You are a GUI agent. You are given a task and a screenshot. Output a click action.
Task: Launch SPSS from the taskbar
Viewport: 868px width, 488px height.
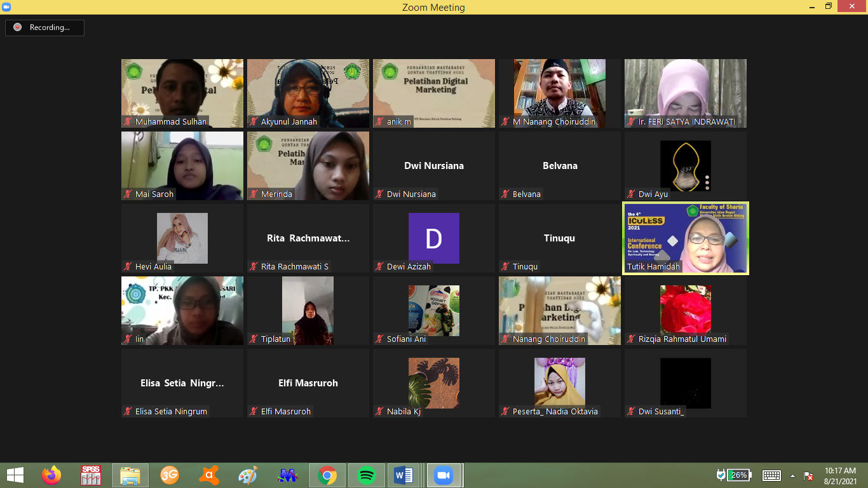tap(91, 475)
